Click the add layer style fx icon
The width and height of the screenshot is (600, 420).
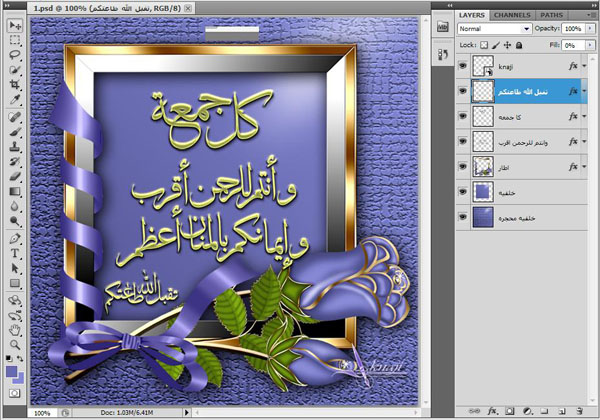[x=493, y=411]
